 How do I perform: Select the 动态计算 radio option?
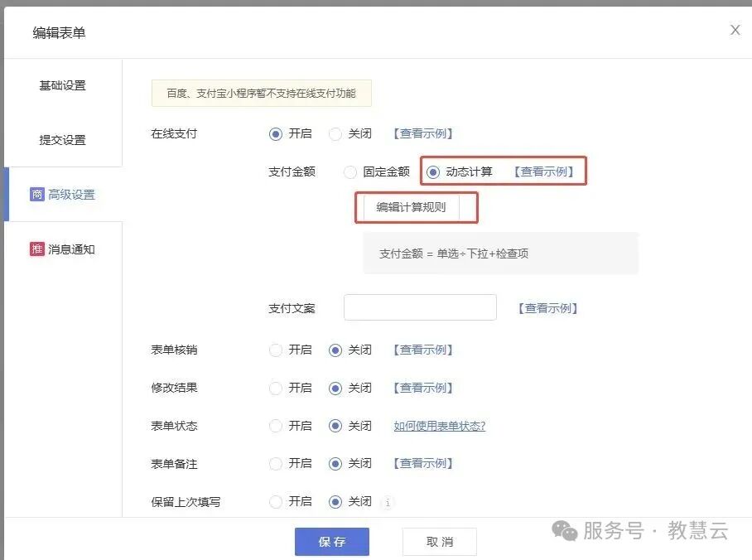(x=433, y=171)
